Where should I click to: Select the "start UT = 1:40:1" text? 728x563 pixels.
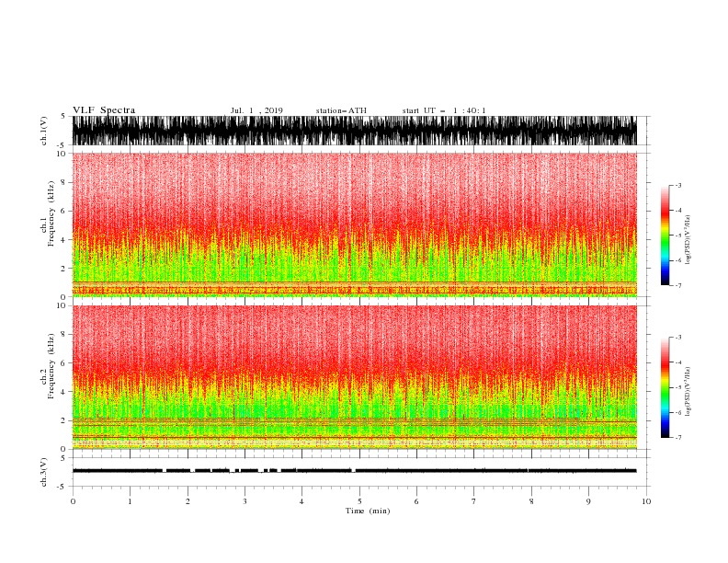point(444,110)
